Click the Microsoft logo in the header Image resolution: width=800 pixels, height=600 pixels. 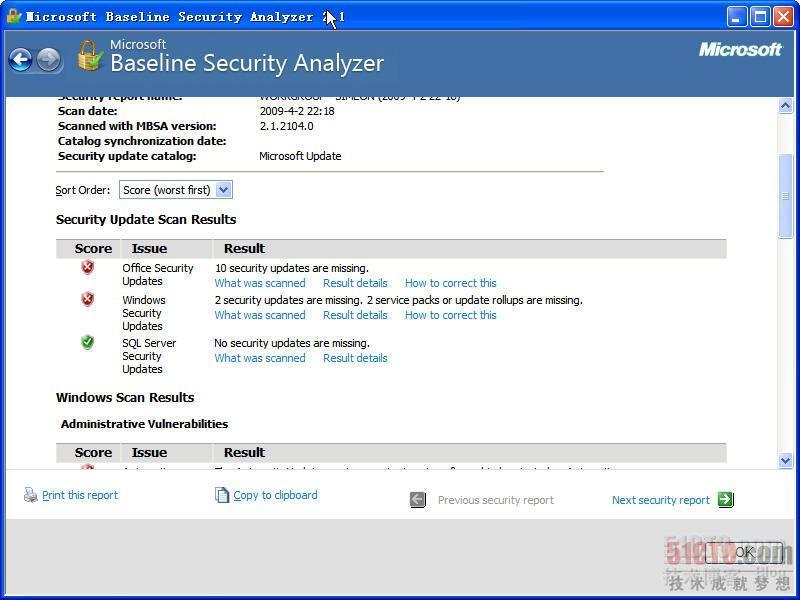[x=740, y=49]
